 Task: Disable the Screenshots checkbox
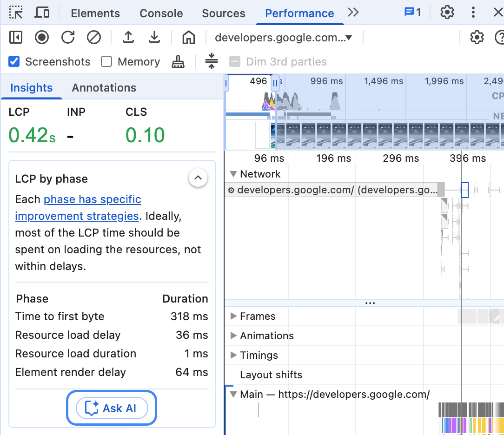pyautogui.click(x=13, y=61)
